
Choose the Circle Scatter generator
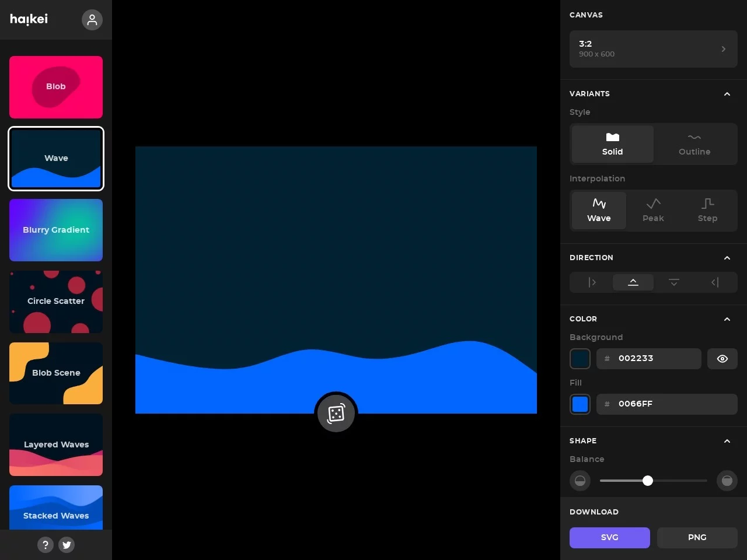tap(56, 302)
